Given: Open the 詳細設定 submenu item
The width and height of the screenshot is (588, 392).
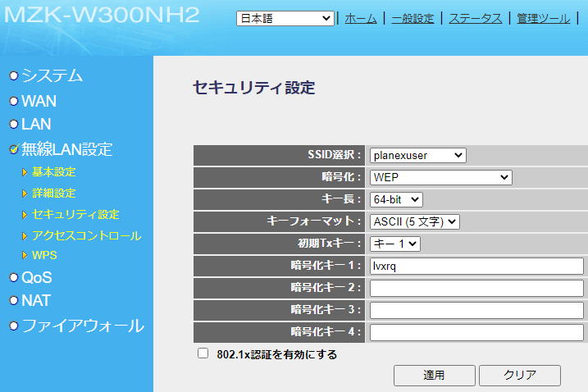Looking at the screenshot, I should point(53,194).
